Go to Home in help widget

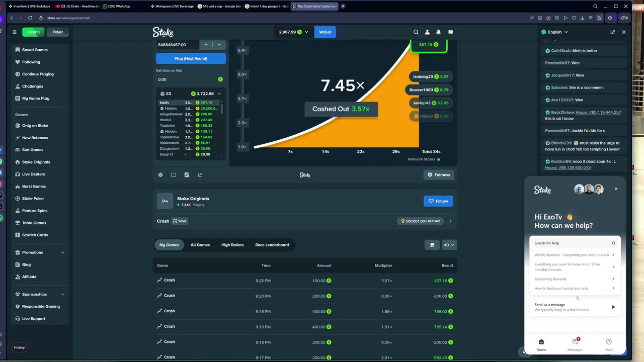[x=541, y=345]
